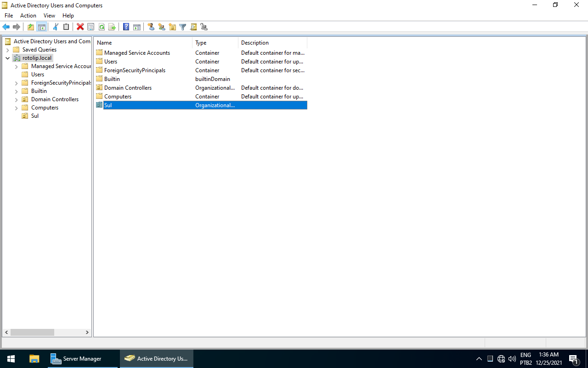This screenshot has width=588, height=368.
Task: Open the Action menu
Action: [x=28, y=16]
